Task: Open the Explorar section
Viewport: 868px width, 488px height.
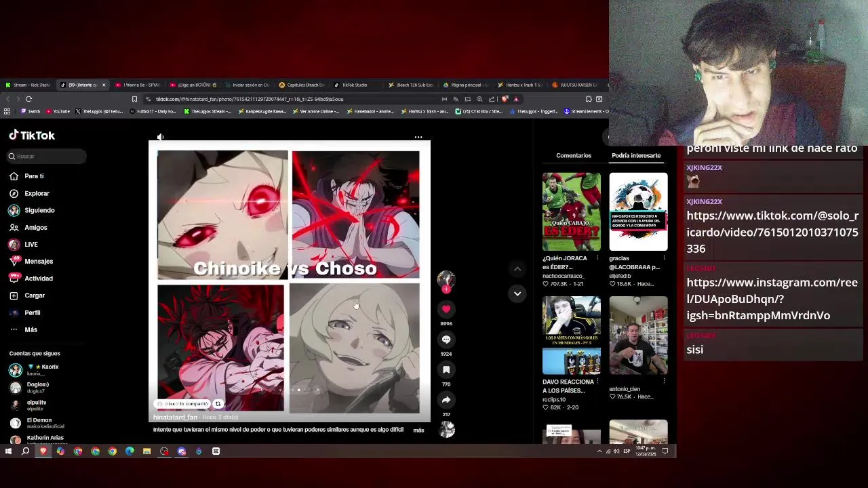Action: [37, 193]
